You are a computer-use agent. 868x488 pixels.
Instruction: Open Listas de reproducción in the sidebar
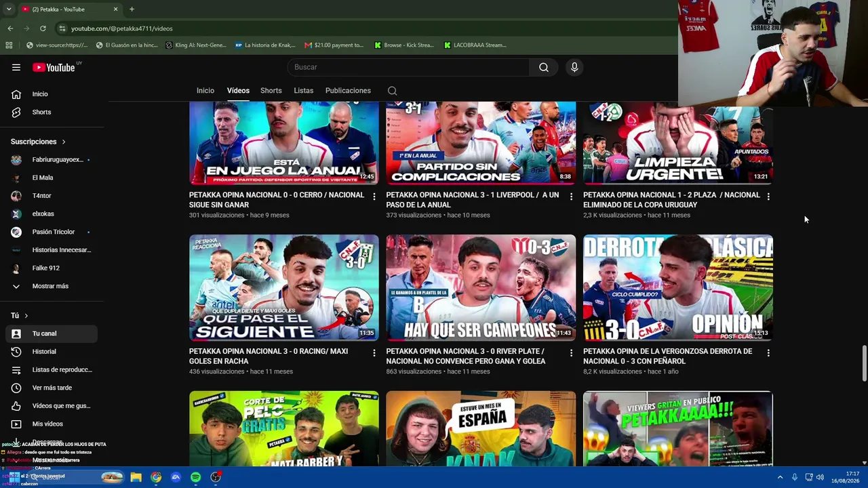point(51,370)
